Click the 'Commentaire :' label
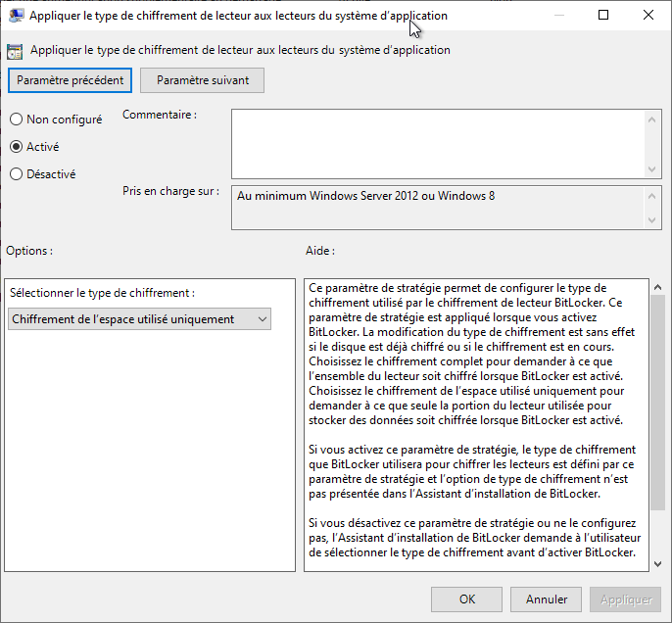 pos(160,115)
